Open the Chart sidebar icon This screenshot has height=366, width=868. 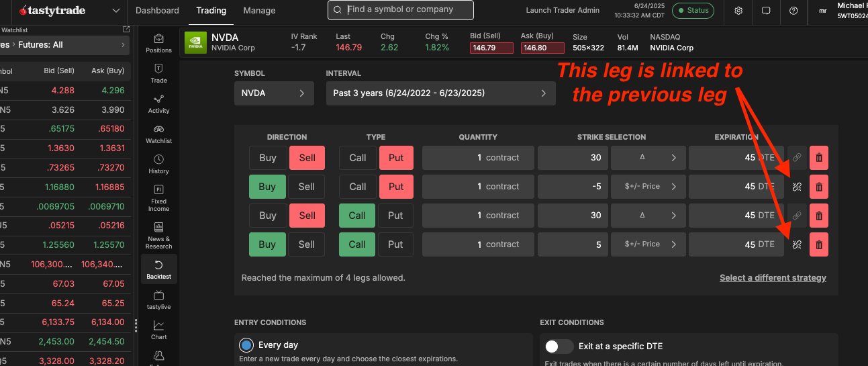click(158, 329)
